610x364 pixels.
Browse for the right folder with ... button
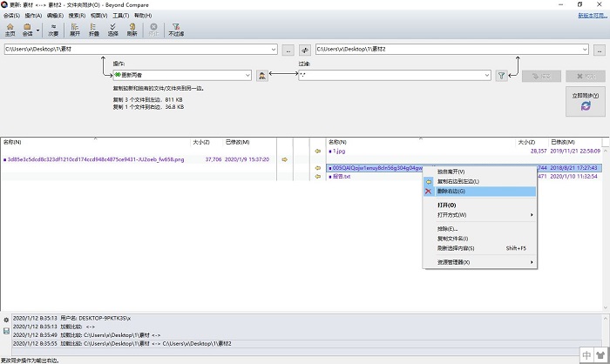(600, 51)
